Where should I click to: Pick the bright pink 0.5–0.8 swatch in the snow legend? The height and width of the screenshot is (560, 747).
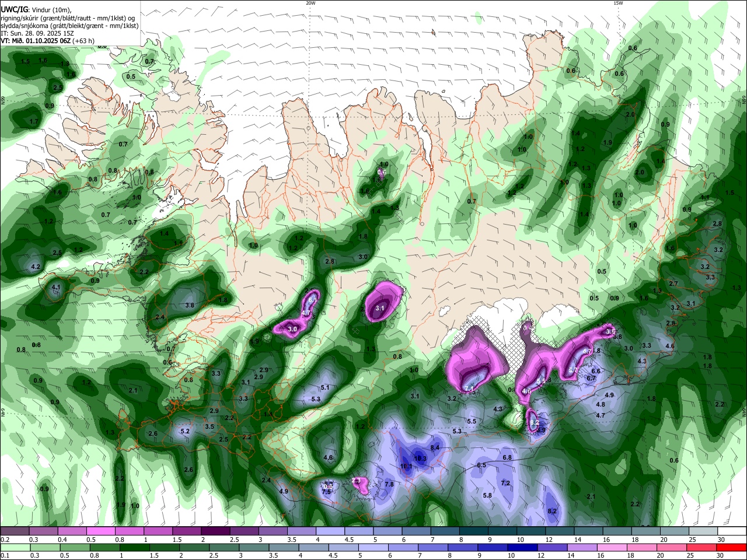tap(100, 531)
